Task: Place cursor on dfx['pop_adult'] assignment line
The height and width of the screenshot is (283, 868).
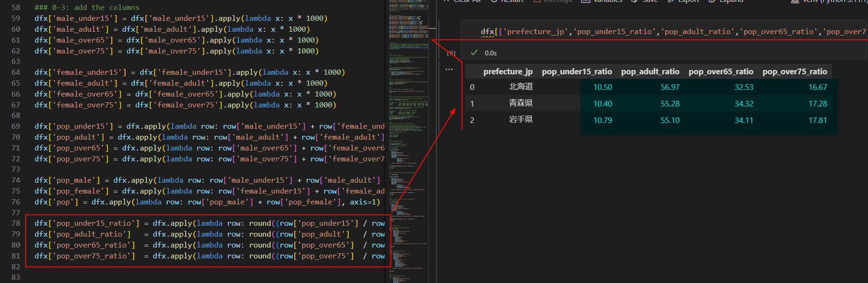Action: tap(209, 137)
